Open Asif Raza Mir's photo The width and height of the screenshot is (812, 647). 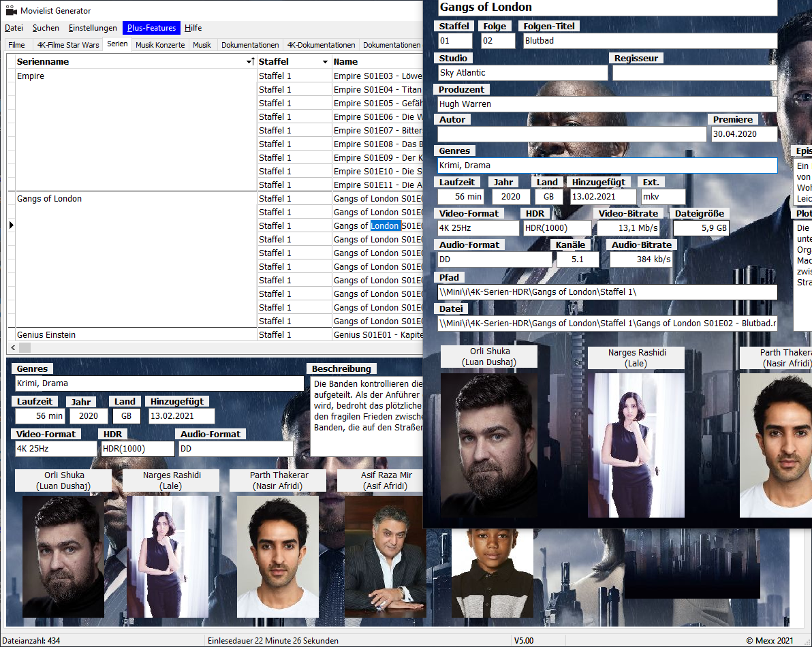(386, 556)
